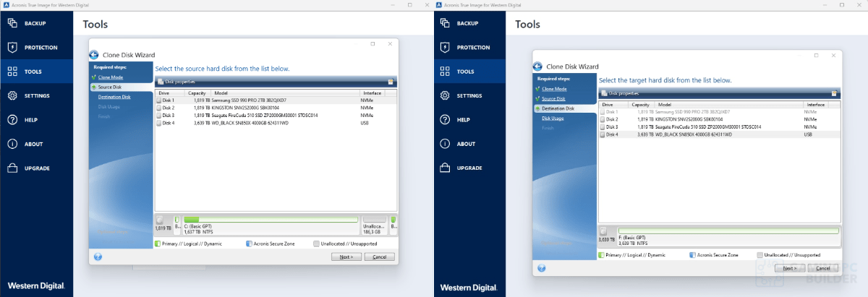Select Disk 4 WD_BLACK SN850X row in source-disk list
This screenshot has height=297, width=868.
coord(276,123)
